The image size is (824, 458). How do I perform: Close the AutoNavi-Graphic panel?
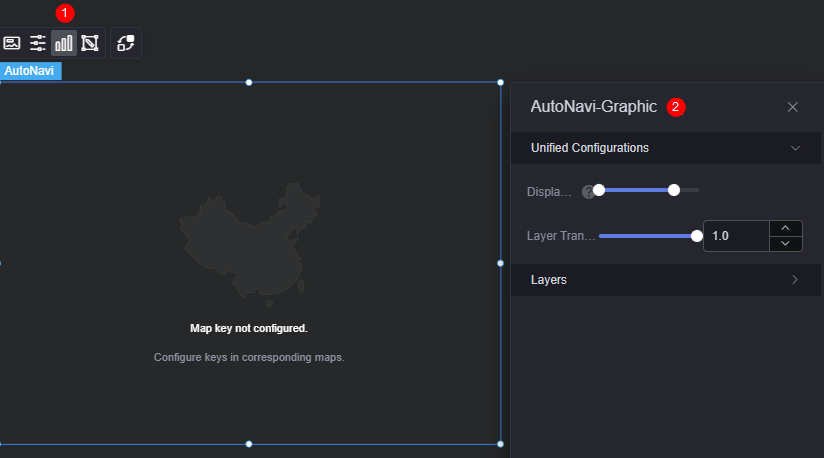pos(792,107)
